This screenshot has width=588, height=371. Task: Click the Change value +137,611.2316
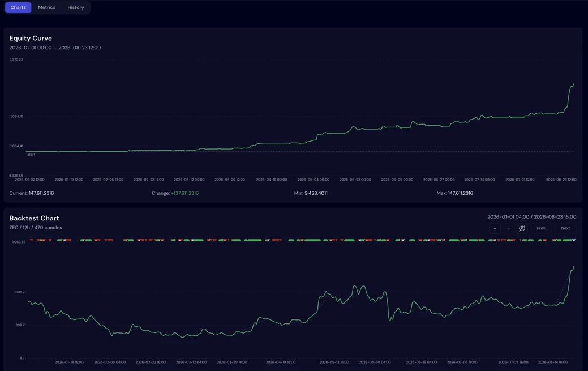pyautogui.click(x=185, y=193)
